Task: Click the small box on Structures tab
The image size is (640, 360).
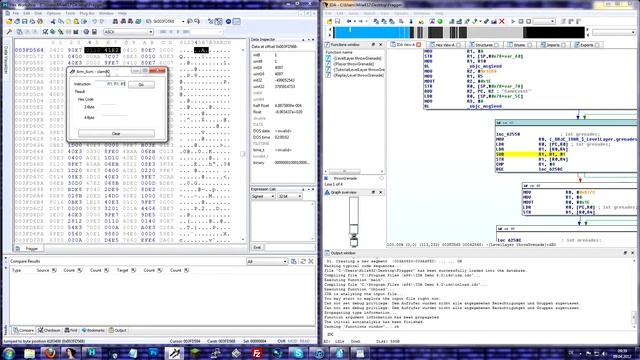Action: [497, 45]
